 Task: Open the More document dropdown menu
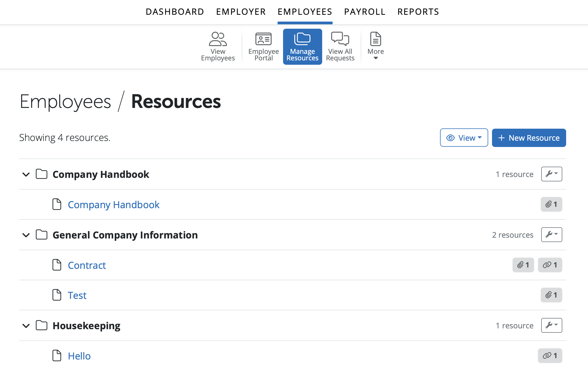pyautogui.click(x=375, y=46)
